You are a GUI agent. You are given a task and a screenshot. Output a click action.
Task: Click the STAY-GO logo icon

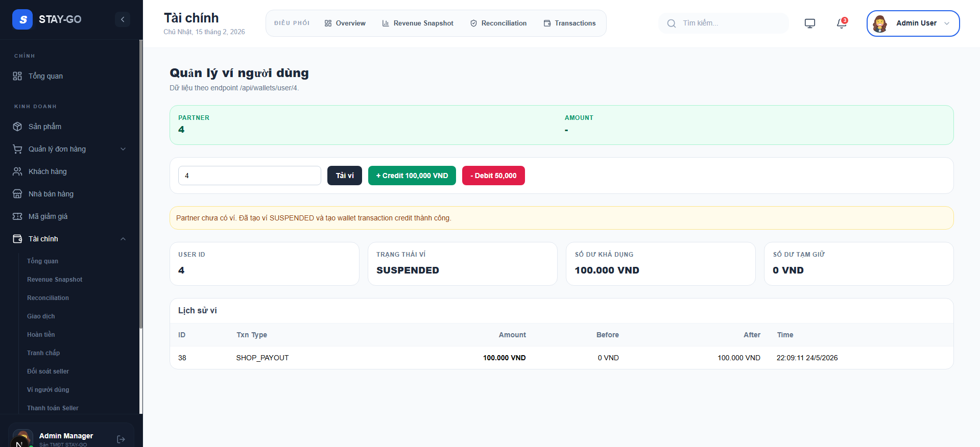[22, 19]
